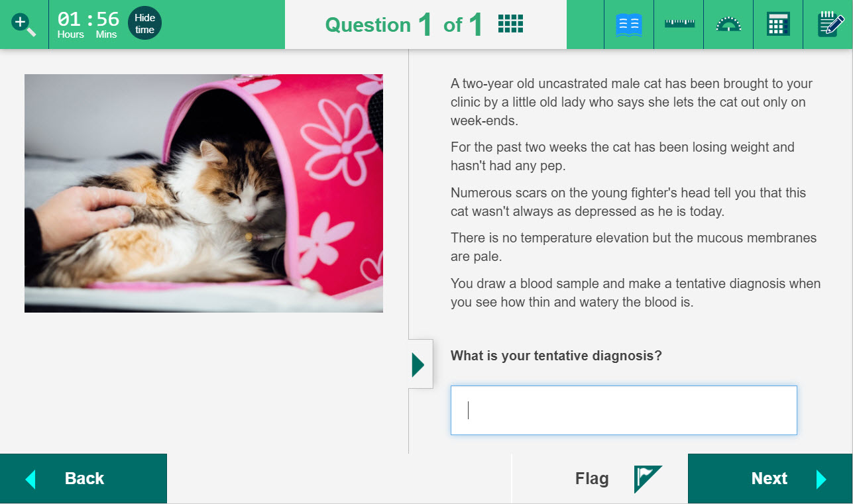The image size is (853, 504).
Task: Open the question navigator grid
Action: (510, 25)
